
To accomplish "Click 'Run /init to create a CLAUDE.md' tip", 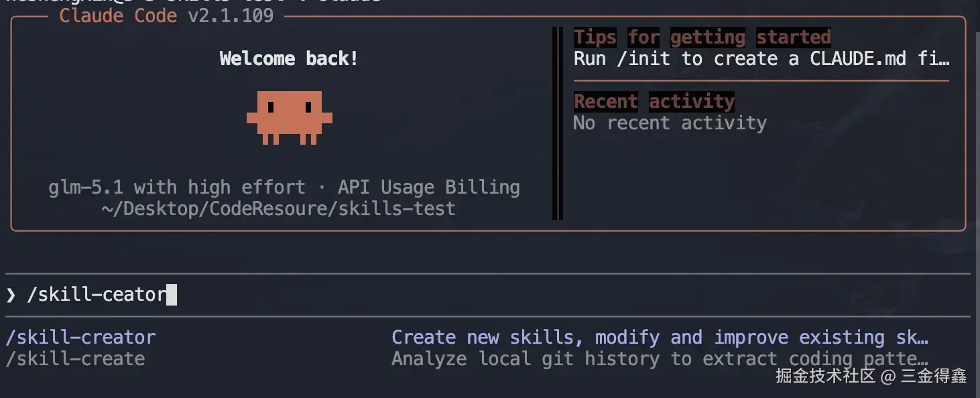I will pyautogui.click(x=761, y=58).
